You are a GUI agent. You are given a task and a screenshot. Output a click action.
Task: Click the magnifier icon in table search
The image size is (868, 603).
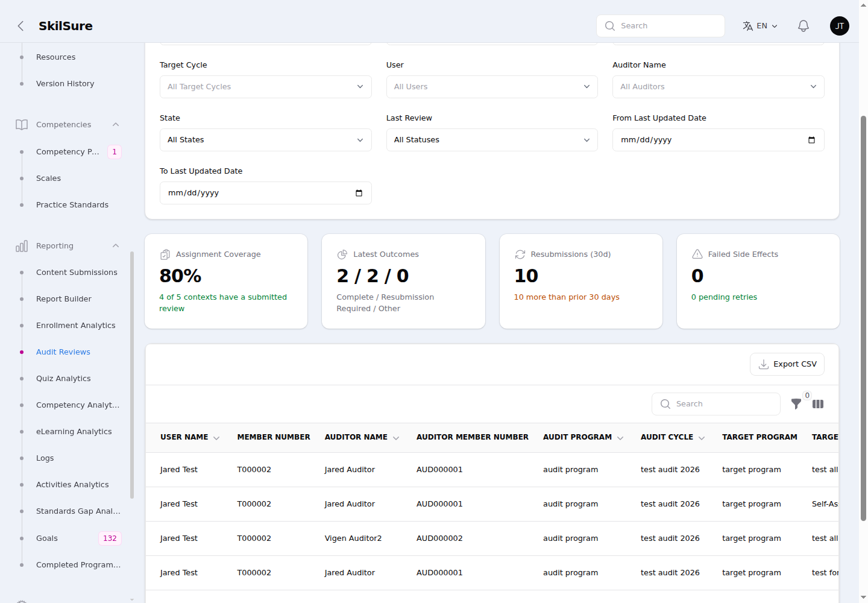665,404
